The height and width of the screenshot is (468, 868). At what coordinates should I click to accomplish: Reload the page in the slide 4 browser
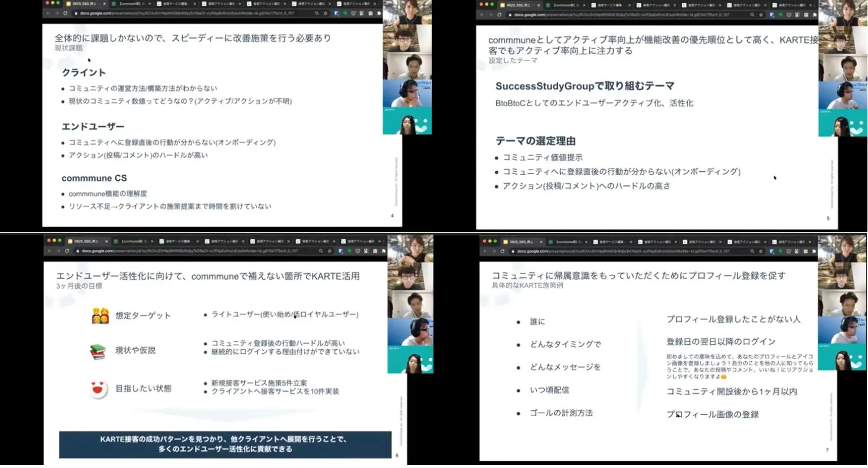(66, 13)
